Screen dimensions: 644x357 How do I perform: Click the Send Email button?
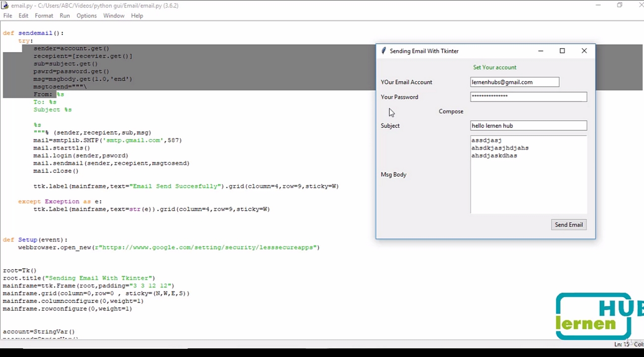click(569, 225)
